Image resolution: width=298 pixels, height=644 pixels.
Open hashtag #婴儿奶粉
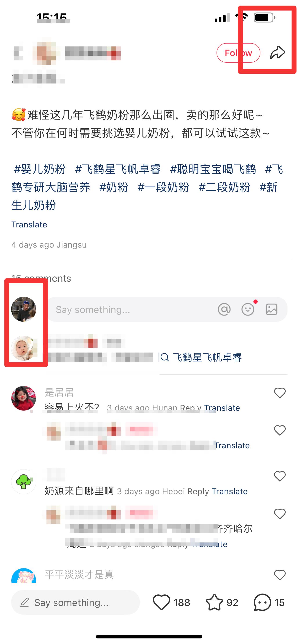[40, 169]
